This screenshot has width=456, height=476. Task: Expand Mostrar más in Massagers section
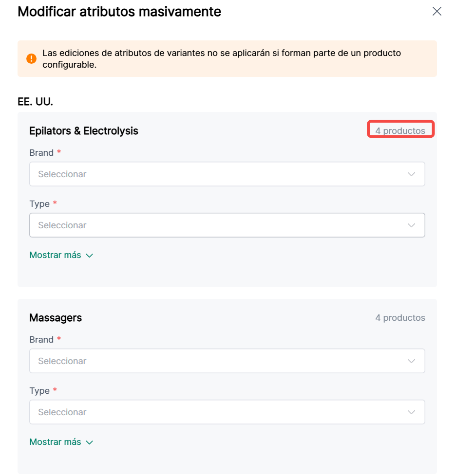coord(55,442)
